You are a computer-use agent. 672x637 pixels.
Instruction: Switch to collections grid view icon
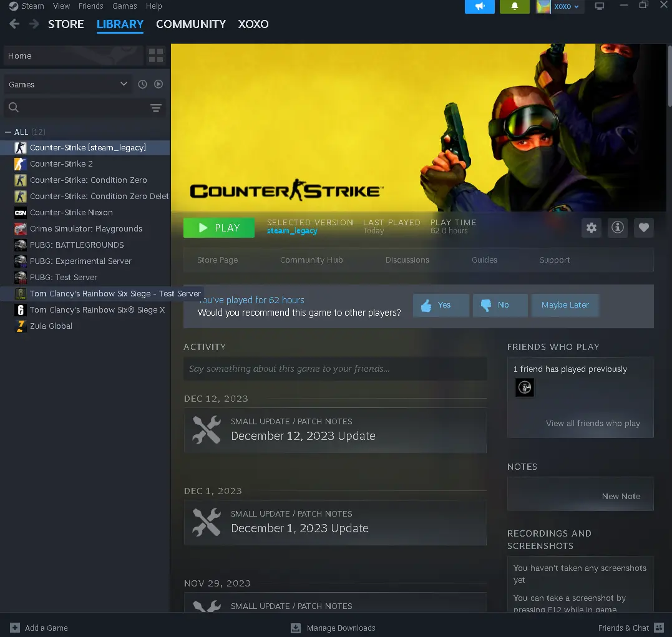(x=156, y=56)
